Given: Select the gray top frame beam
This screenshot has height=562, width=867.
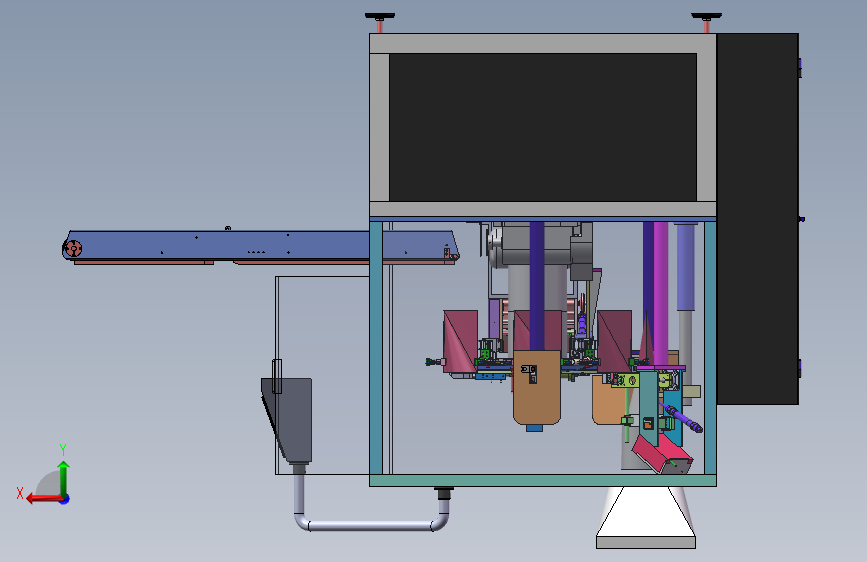Looking at the screenshot, I should (x=542, y=43).
